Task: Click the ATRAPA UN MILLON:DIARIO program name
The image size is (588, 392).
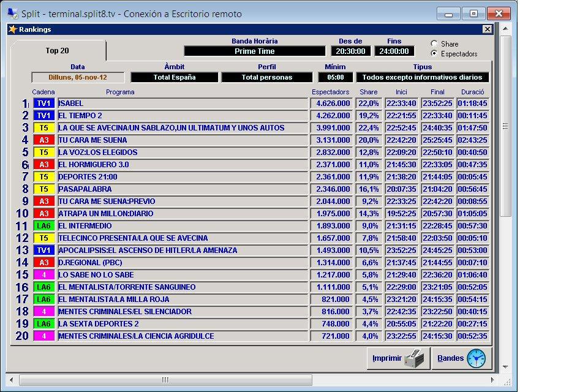Action: (106, 214)
